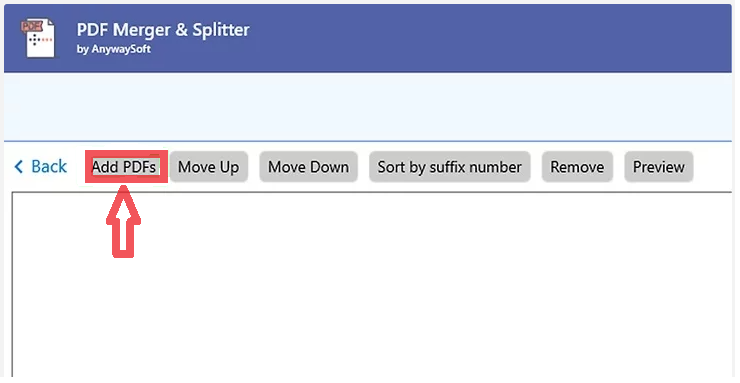Viewport: 740px width, 383px height.
Task: Click the Add PDFs button
Action: 124,167
